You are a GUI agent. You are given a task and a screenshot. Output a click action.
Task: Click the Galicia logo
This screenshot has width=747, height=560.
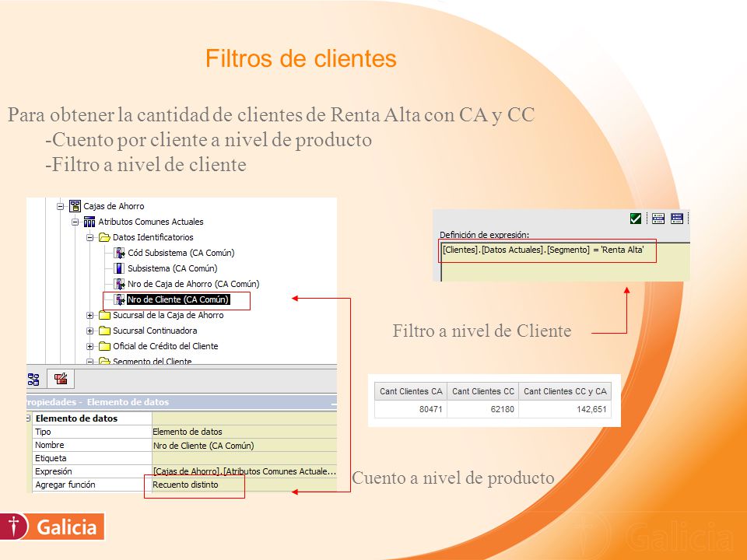pyautogui.click(x=52, y=527)
